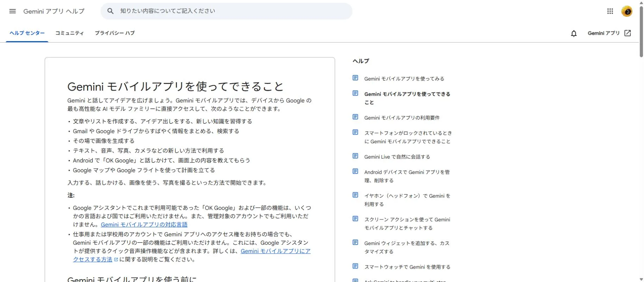Click the 注: label

[71, 195]
